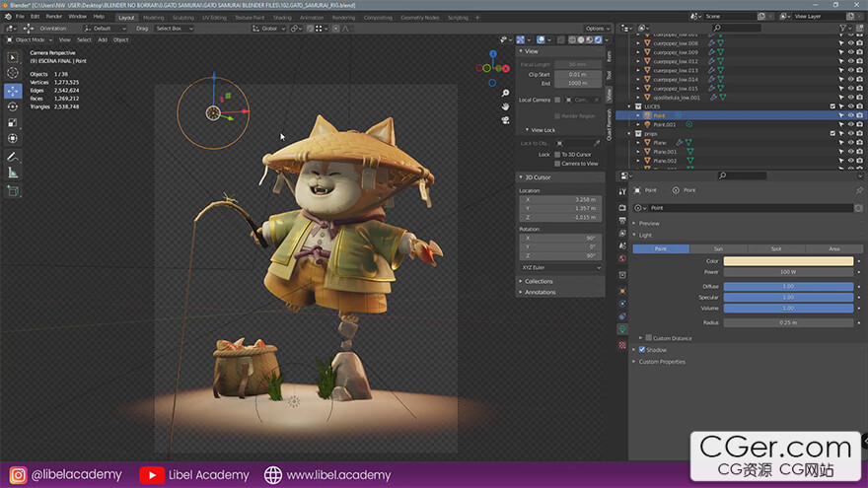This screenshot has height=488, width=868.
Task: Open the Tool properties tab icon
Action: (622, 191)
